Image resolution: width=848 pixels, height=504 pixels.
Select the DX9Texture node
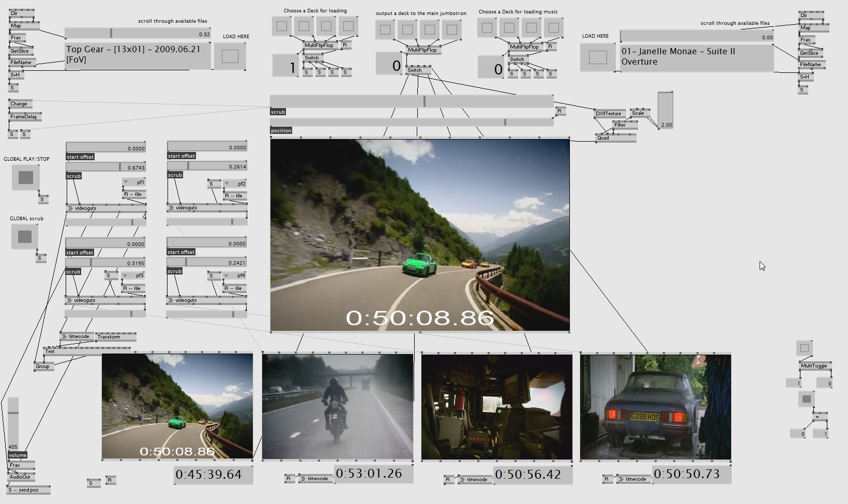coord(609,113)
